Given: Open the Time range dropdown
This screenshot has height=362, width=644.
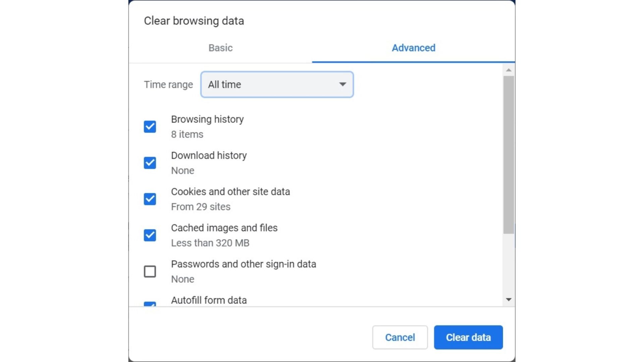Looking at the screenshot, I should [276, 84].
